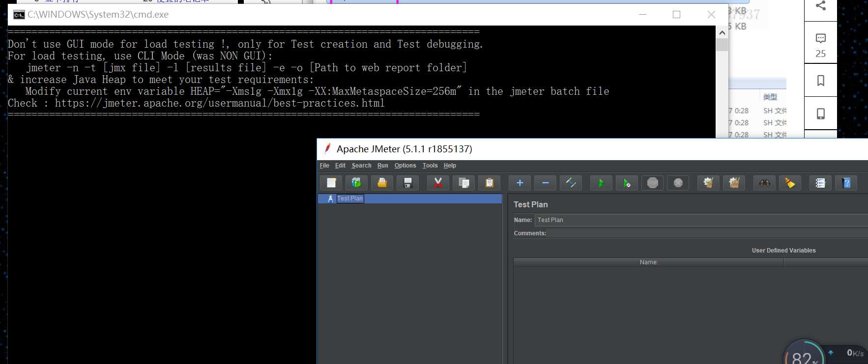Screen dimensions: 868x364
Task: Copy the selected JMeter element
Action: point(463,183)
